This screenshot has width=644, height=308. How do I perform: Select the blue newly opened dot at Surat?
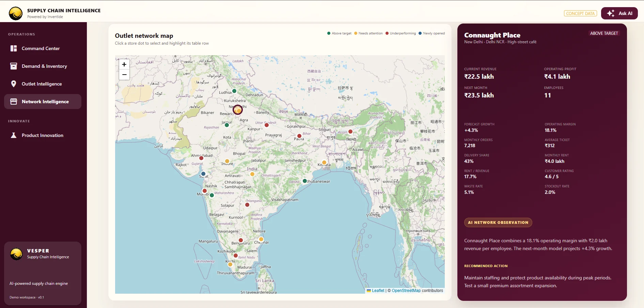click(x=203, y=174)
